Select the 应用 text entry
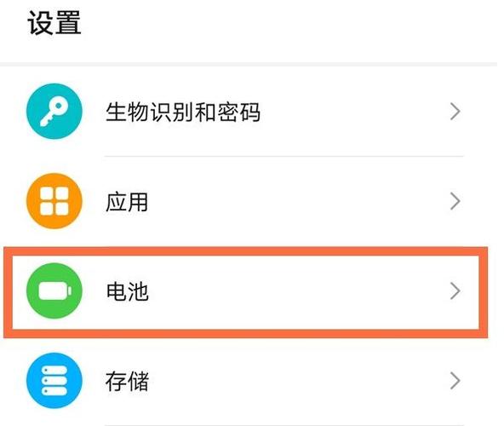Viewport: 504px width, 426px height. coord(127,202)
